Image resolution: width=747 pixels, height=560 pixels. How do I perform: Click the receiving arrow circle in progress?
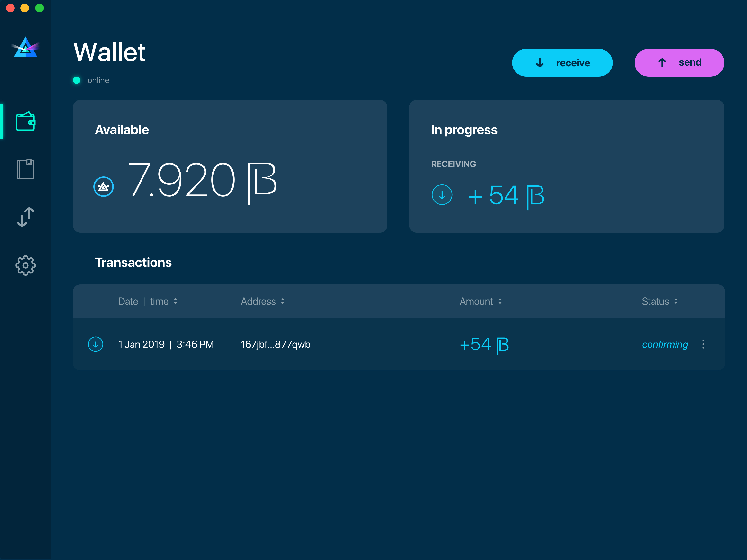coord(442,195)
